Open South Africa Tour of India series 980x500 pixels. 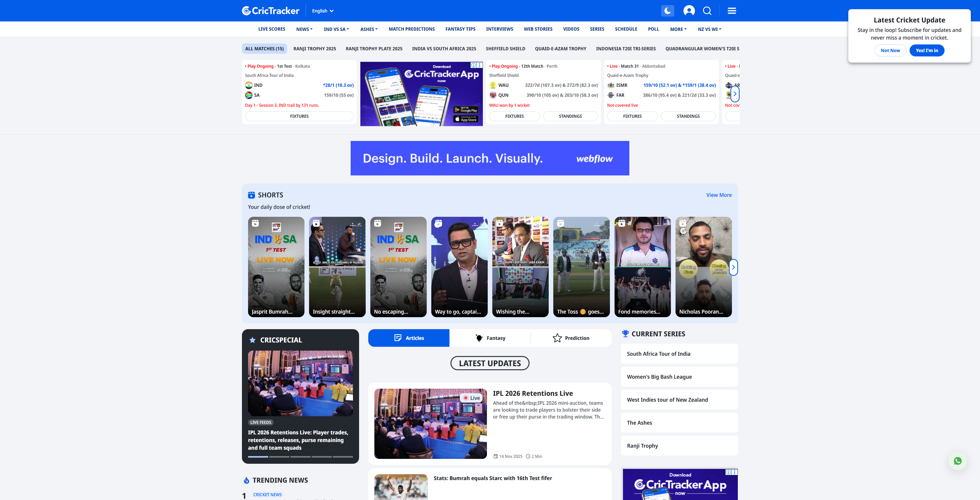pyautogui.click(x=679, y=354)
